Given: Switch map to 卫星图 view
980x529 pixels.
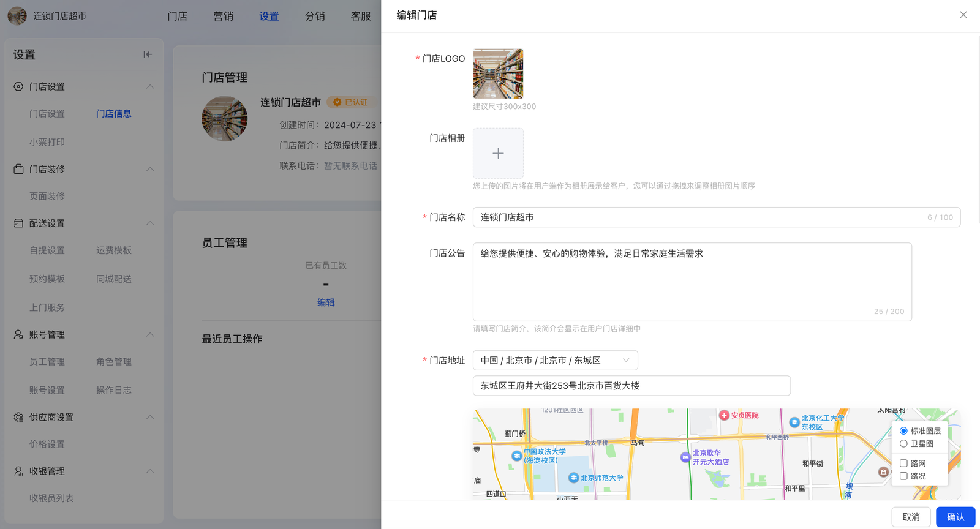Looking at the screenshot, I should (903, 444).
